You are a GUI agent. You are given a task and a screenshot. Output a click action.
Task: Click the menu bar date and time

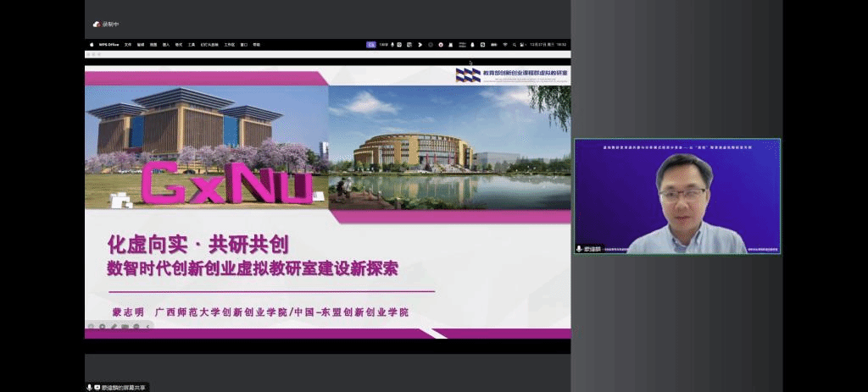pyautogui.click(x=542, y=44)
